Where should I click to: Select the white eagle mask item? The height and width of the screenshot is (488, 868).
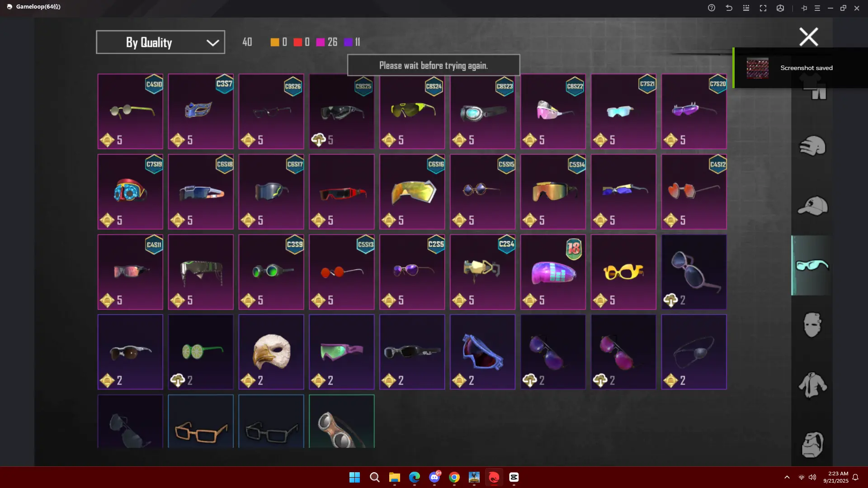click(x=271, y=352)
